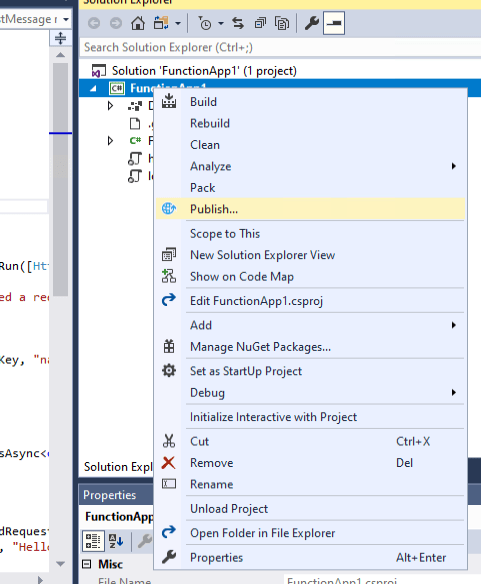
Task: Collapse the Misc category in Properties
Action: [x=86, y=564]
